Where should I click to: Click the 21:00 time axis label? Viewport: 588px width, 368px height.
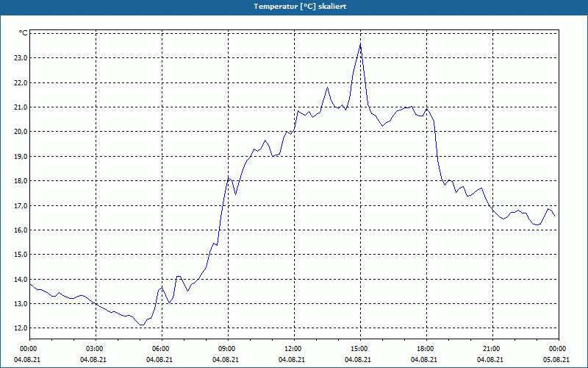coord(490,349)
